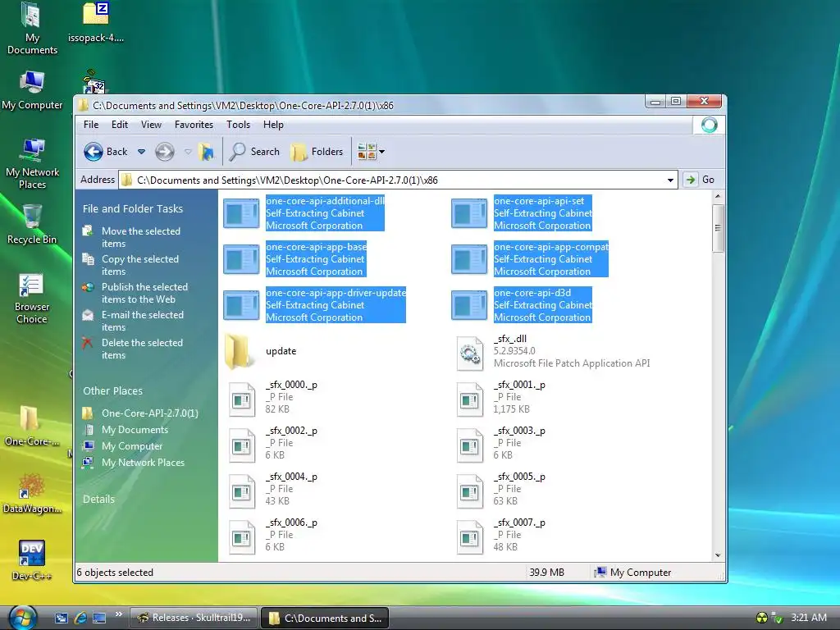Click Copy the selected items link

pos(140,265)
